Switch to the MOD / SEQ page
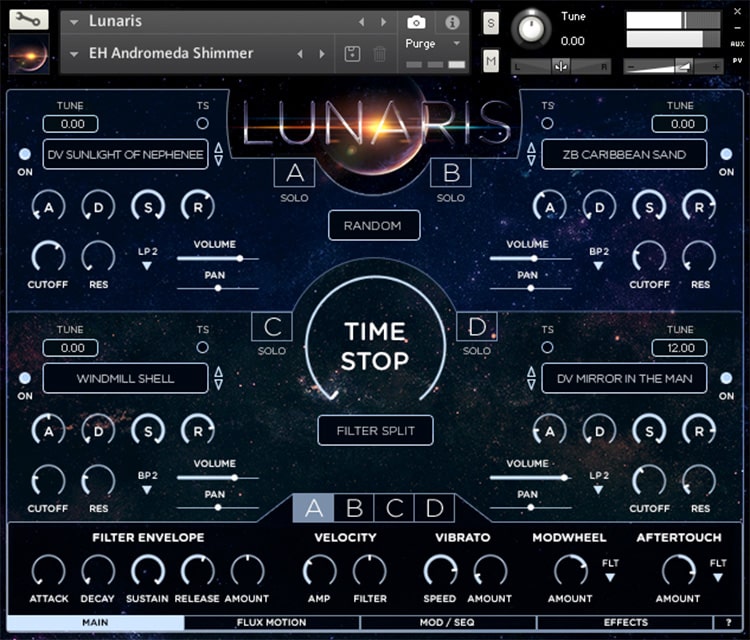Screen dimensions: 750x640 447,622
